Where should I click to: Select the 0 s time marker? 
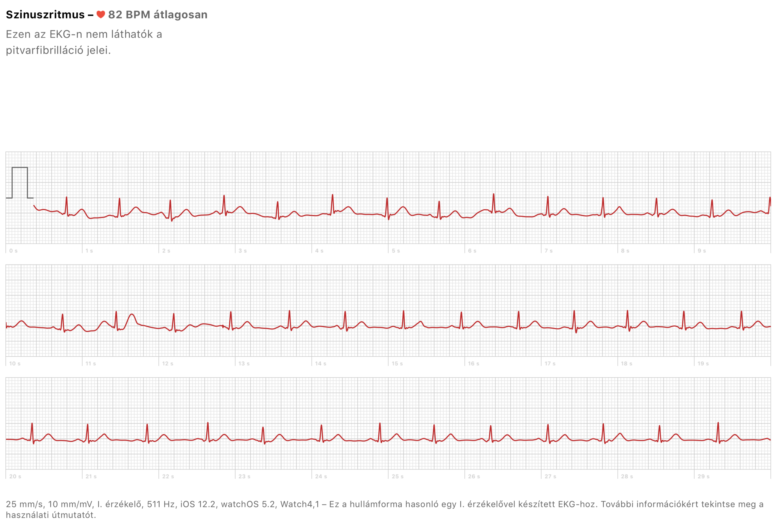(x=13, y=251)
